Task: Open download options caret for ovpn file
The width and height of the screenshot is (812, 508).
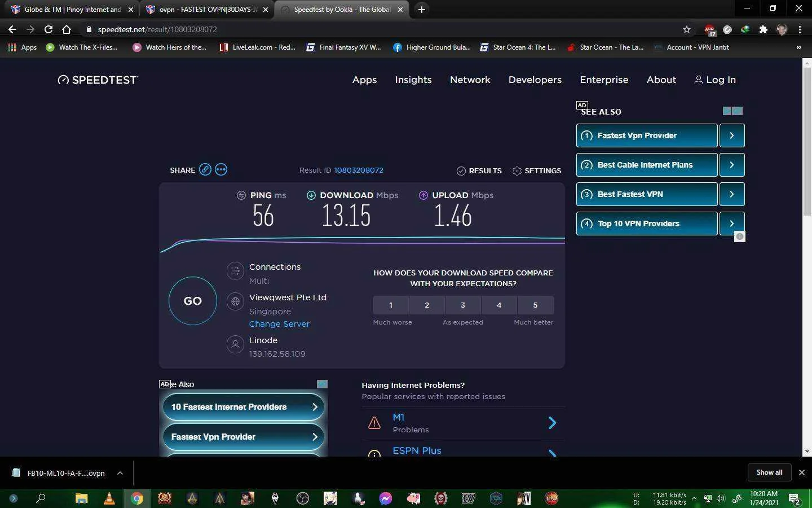Action: click(120, 473)
